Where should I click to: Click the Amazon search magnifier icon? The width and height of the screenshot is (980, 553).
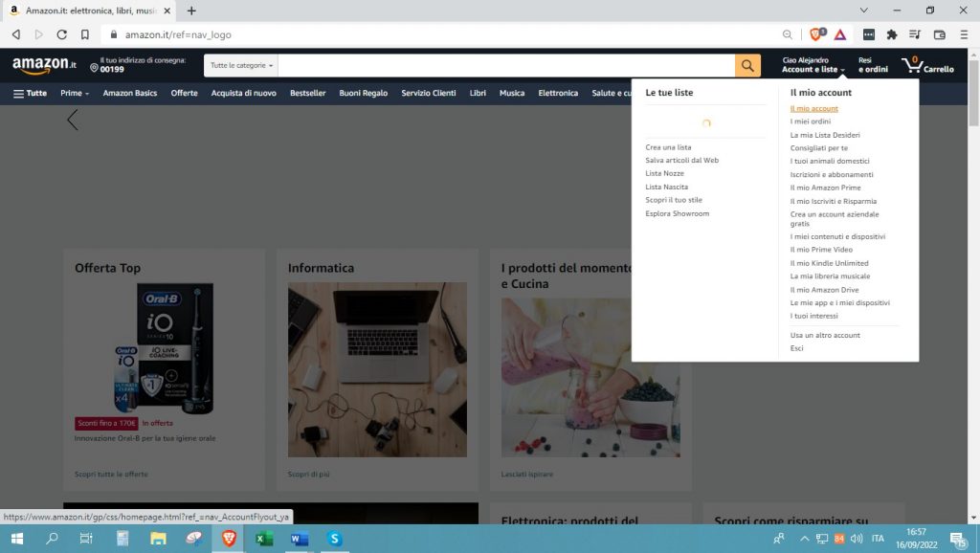pyautogui.click(x=746, y=65)
